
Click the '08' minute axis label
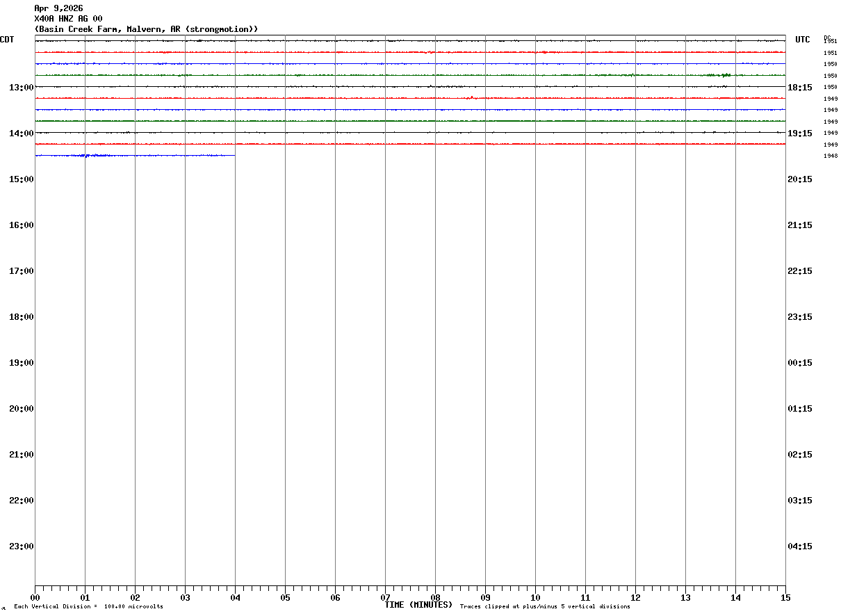click(435, 597)
